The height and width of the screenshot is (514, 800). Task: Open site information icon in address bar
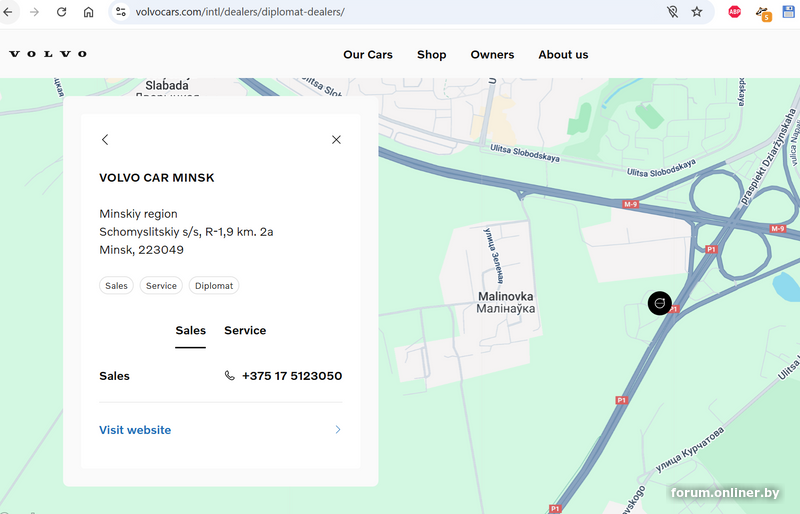click(121, 12)
